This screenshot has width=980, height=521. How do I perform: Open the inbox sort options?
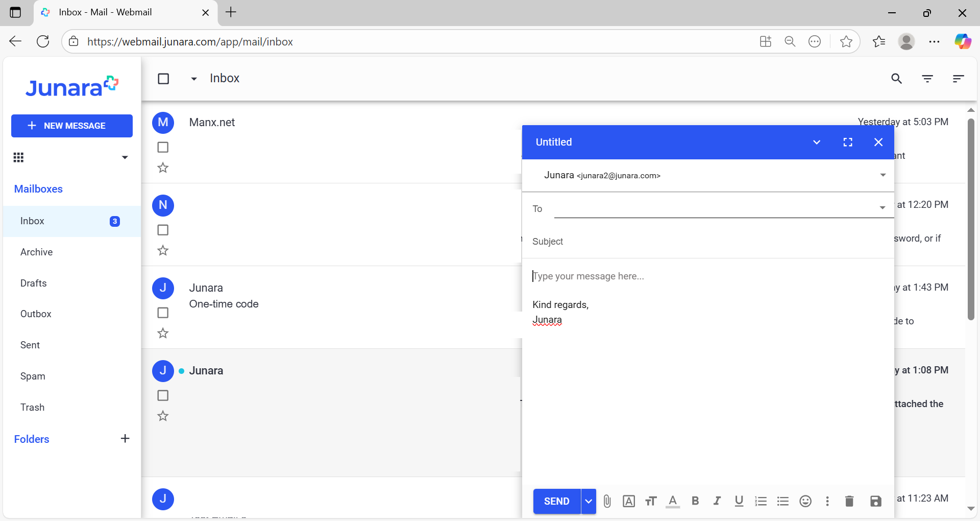pyautogui.click(x=958, y=79)
